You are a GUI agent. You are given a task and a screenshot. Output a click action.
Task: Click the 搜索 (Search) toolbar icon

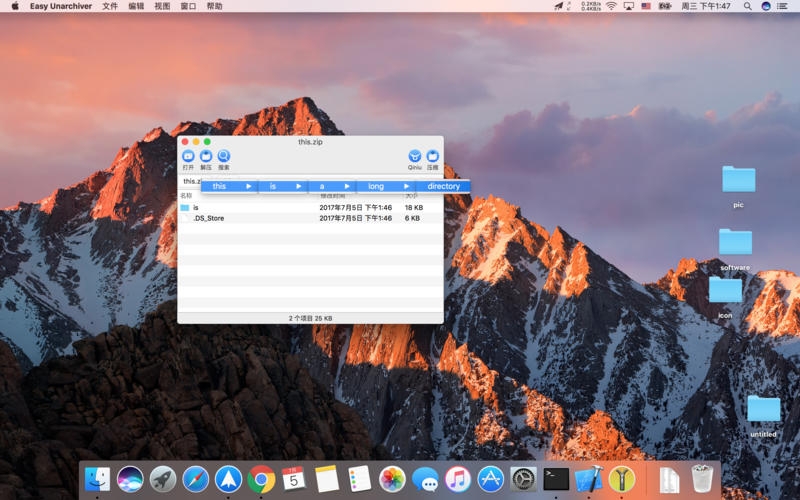(224, 157)
